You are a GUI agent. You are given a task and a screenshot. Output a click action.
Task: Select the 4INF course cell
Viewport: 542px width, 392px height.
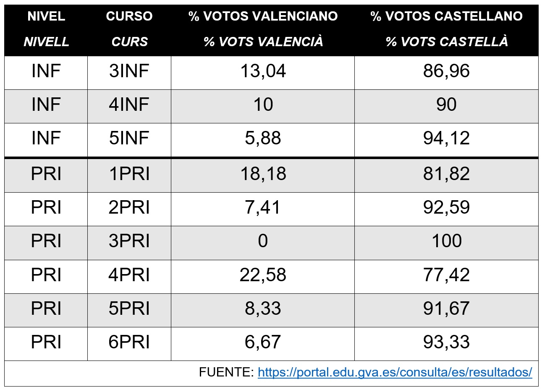[129, 105]
